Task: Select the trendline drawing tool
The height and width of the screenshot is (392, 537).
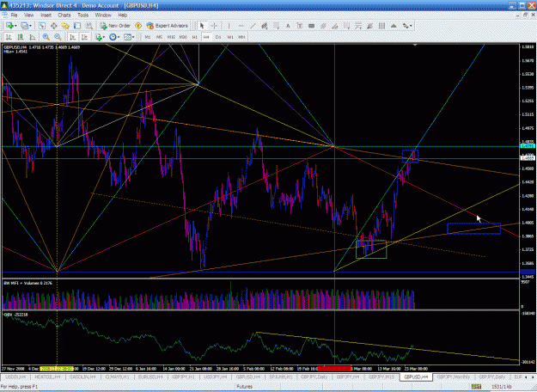Action: [x=253, y=26]
